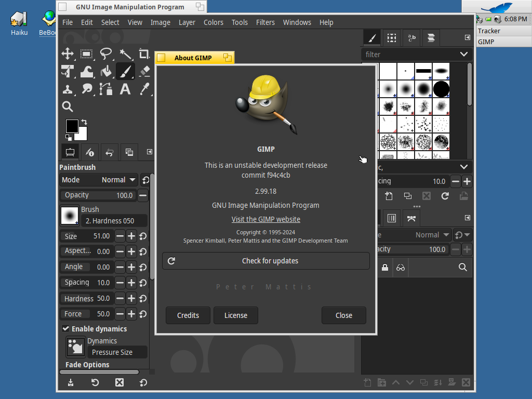Select the Move tool

pyautogui.click(x=68, y=54)
